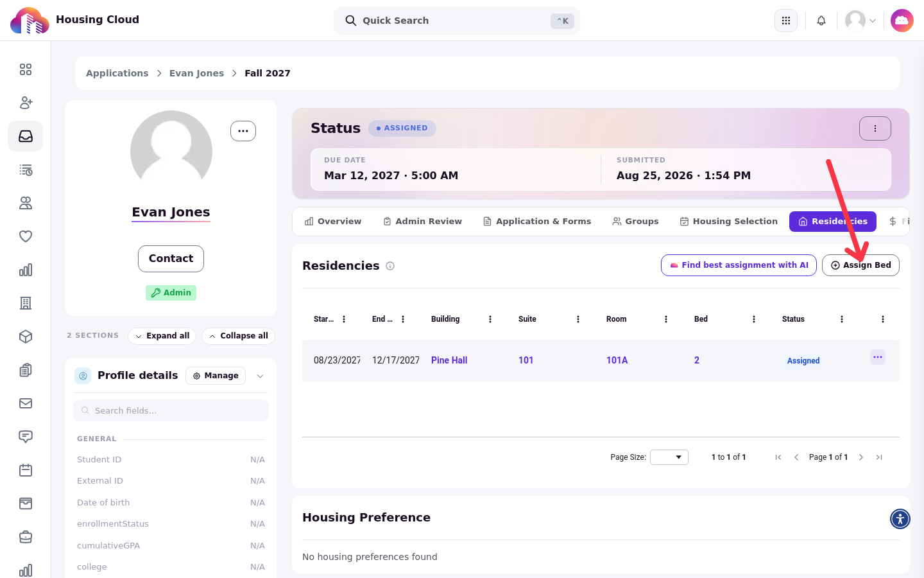Open Room column menu
Image resolution: width=924 pixels, height=578 pixels.
(666, 319)
